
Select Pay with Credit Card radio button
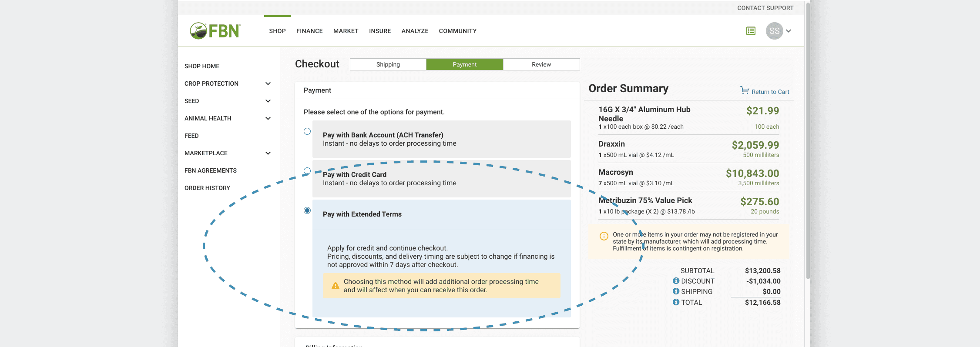[307, 171]
